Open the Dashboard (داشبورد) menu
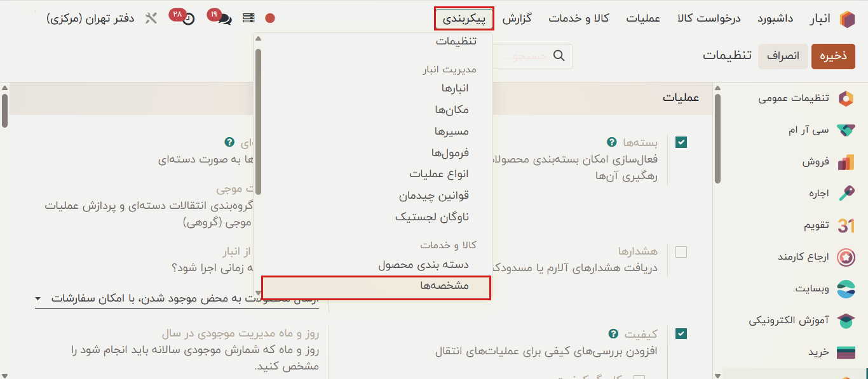868x379 pixels. [775, 18]
